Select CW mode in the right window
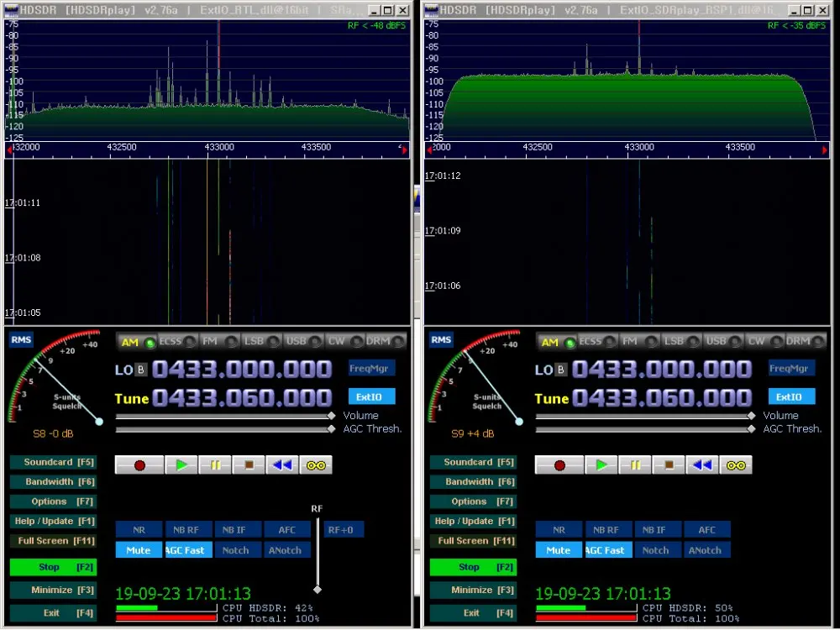This screenshot has height=630, width=840. coord(764,341)
